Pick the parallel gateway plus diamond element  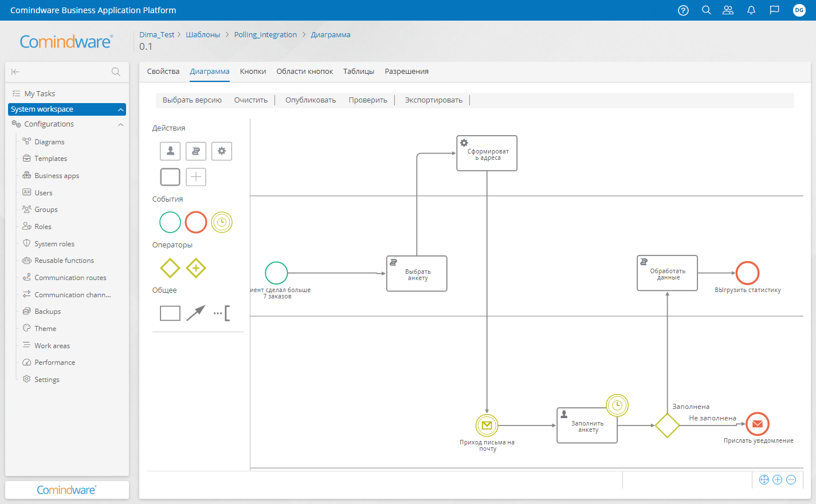click(x=196, y=268)
